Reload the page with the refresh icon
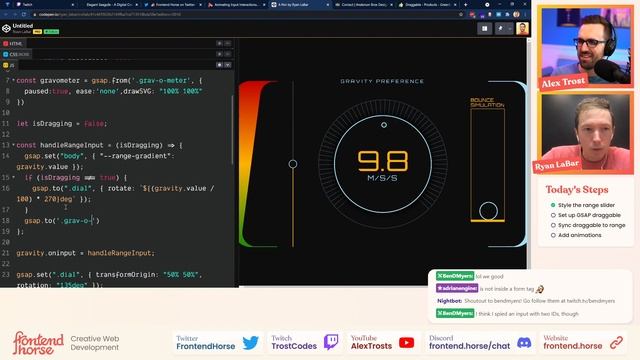 tap(24, 14)
